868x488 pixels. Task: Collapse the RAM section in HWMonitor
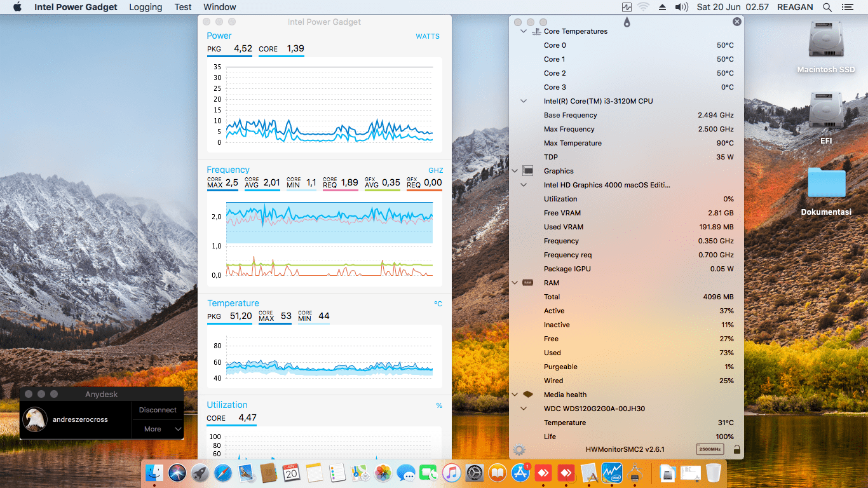tap(515, 282)
